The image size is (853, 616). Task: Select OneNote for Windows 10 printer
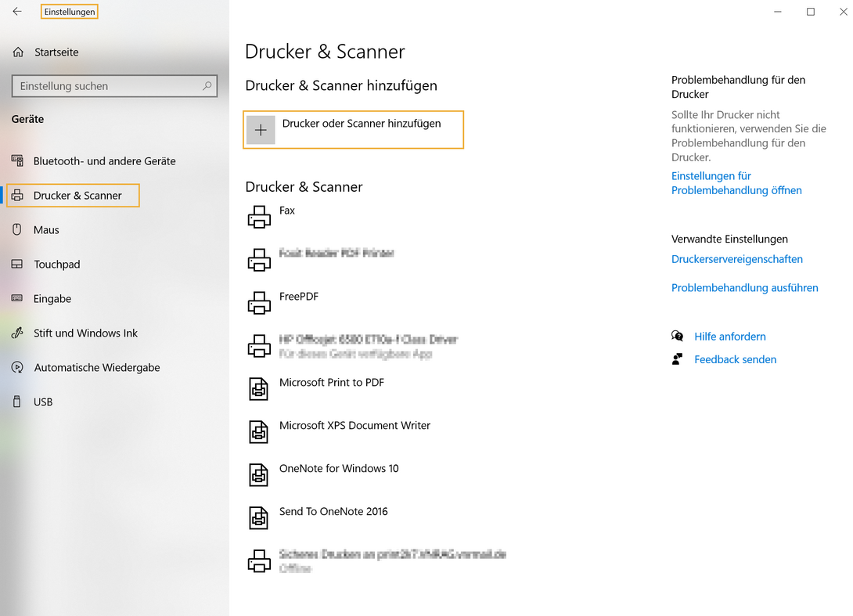pyautogui.click(x=339, y=468)
